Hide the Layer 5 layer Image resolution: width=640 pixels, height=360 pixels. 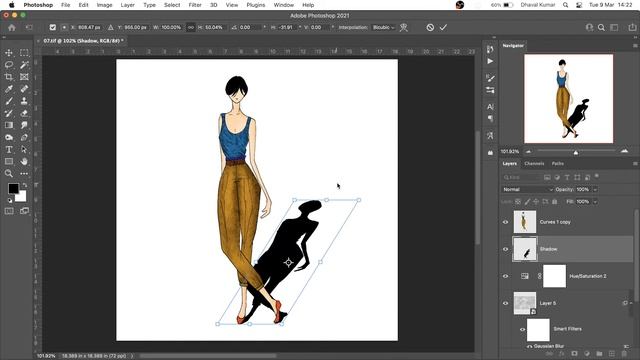click(505, 303)
